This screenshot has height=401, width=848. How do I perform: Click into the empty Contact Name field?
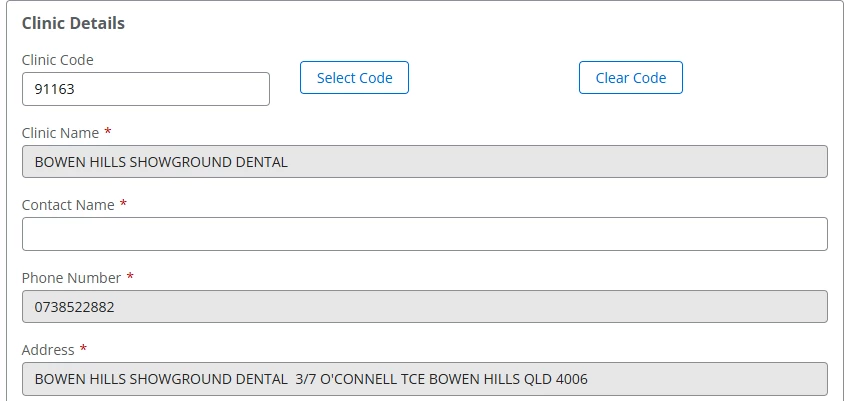425,234
